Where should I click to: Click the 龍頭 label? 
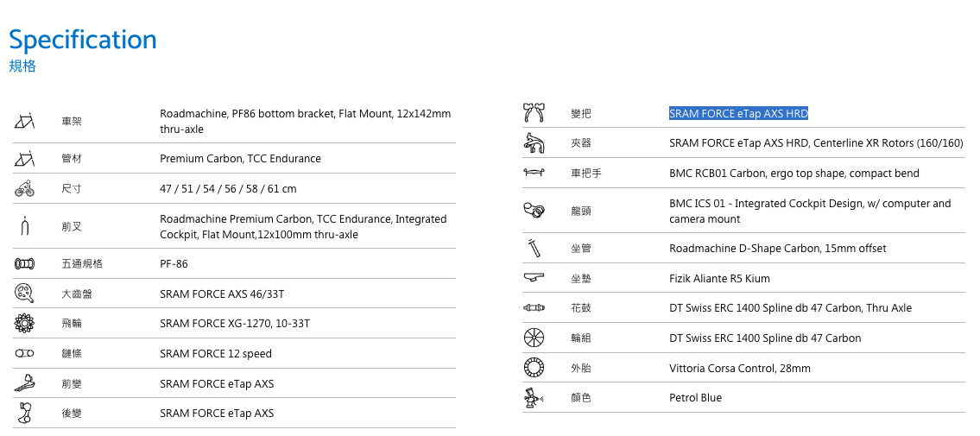581,212
